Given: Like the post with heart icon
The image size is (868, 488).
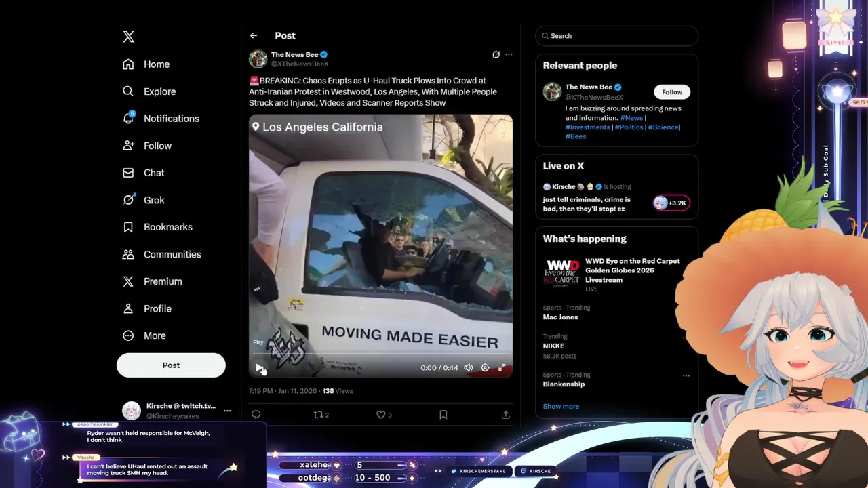Looking at the screenshot, I should click(384, 414).
